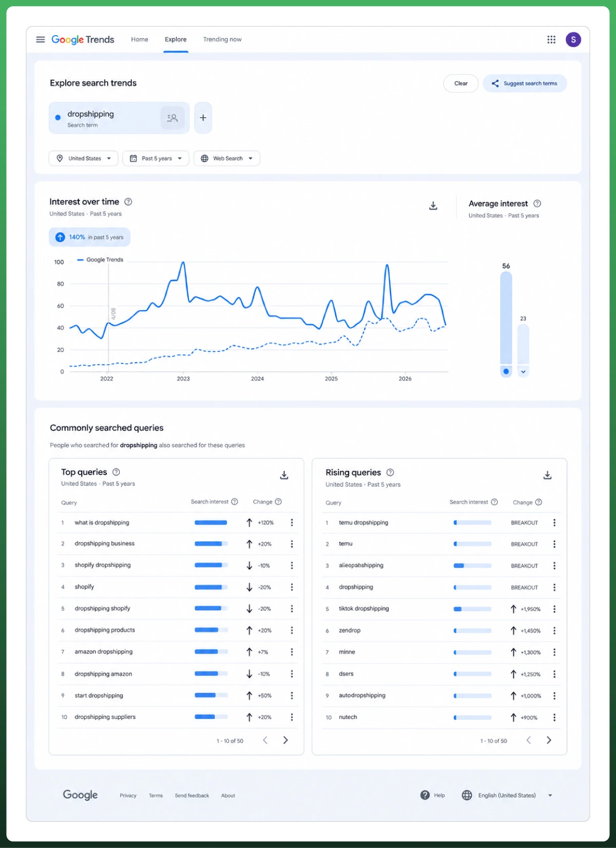
Task: Open the hamburger main menu
Action: point(41,40)
